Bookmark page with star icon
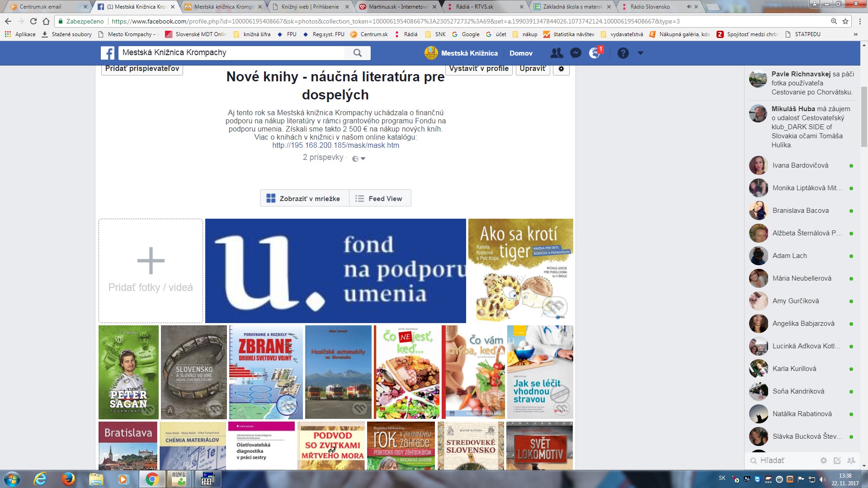The width and height of the screenshot is (868, 488). [x=845, y=21]
